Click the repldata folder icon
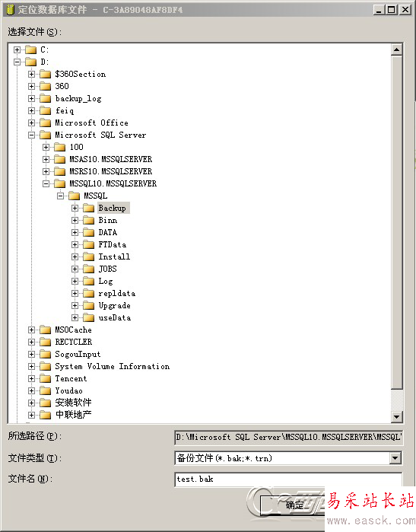Screen dimensions: 416x532 pyautogui.click(x=88, y=294)
